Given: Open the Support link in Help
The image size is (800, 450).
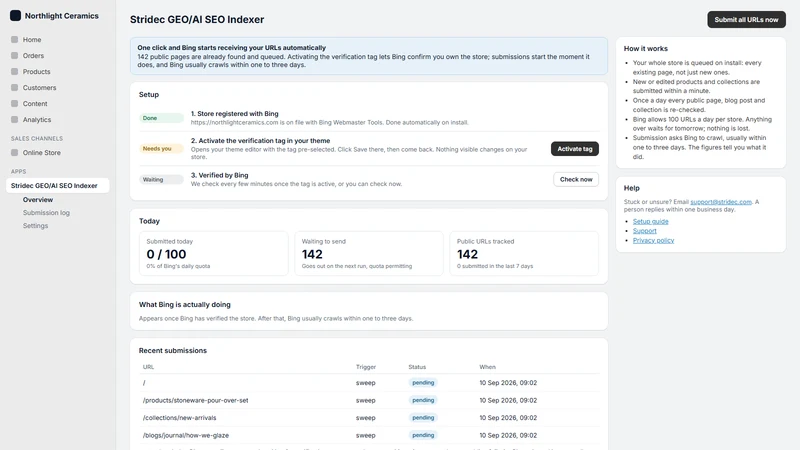Looking at the screenshot, I should pos(644,231).
